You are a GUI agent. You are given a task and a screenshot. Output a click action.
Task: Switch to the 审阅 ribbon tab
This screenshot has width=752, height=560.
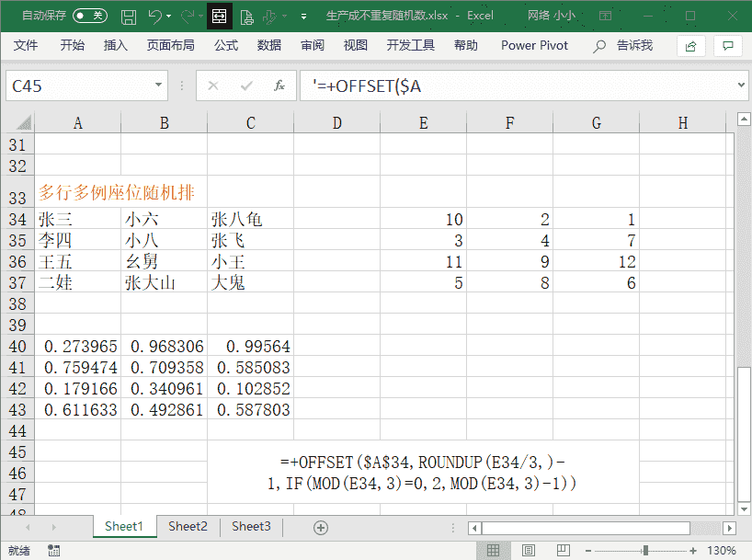(x=313, y=46)
